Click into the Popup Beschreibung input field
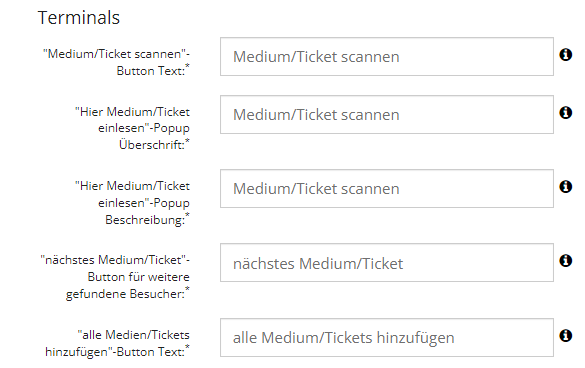 (387, 188)
